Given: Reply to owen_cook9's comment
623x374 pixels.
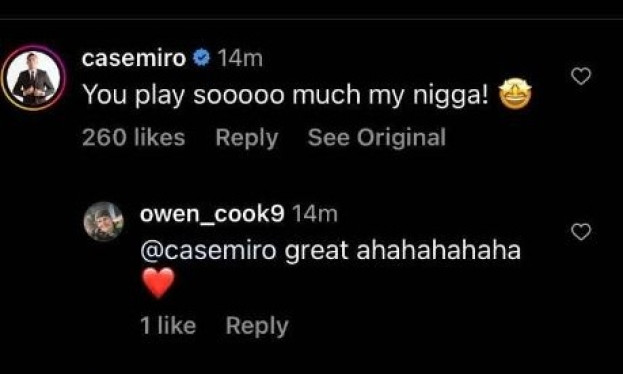Looking at the screenshot, I should point(257,327).
